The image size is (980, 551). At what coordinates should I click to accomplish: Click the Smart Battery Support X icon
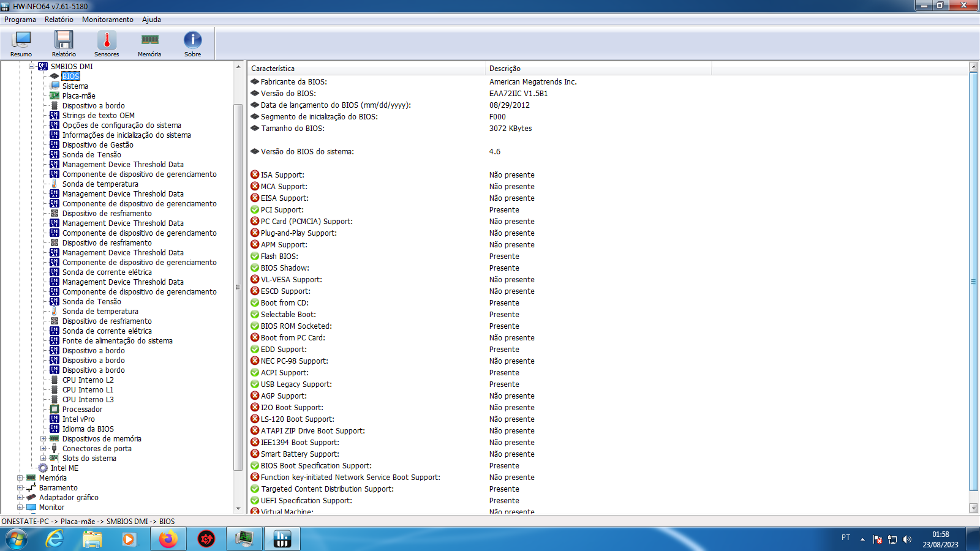[255, 454]
